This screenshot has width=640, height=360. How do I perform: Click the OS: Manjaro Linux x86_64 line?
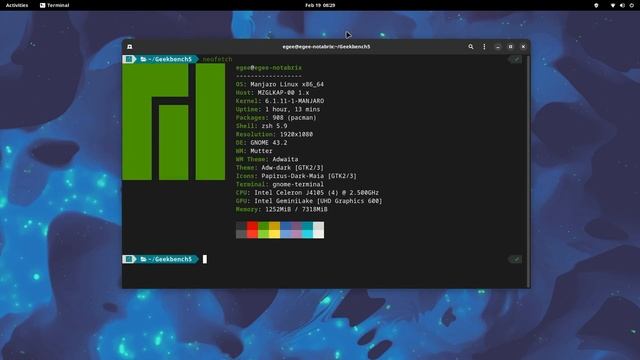pos(280,84)
